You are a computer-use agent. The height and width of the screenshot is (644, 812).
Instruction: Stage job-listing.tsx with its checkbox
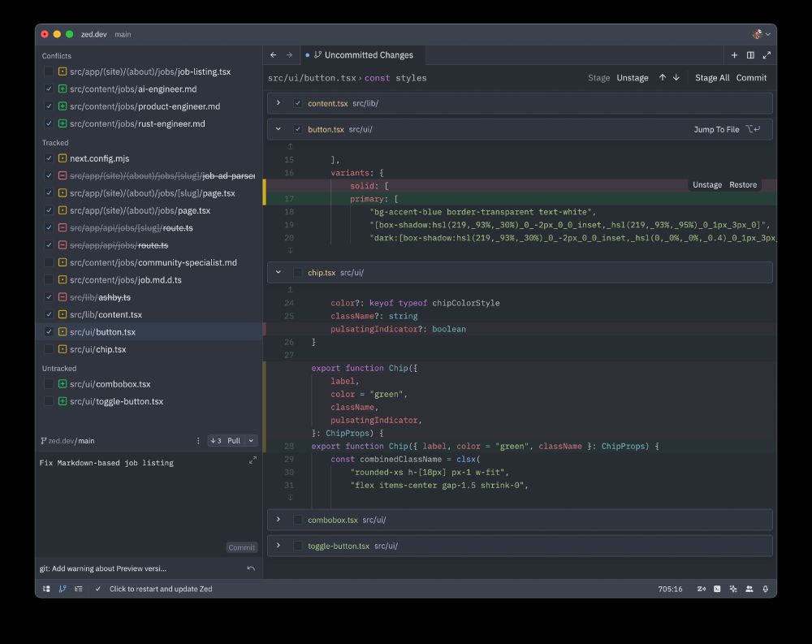[49, 71]
